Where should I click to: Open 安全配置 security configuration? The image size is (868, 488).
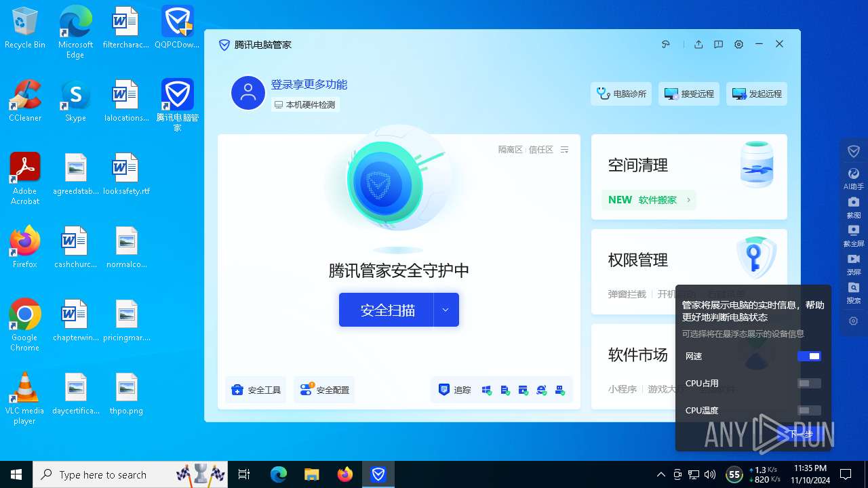point(324,390)
